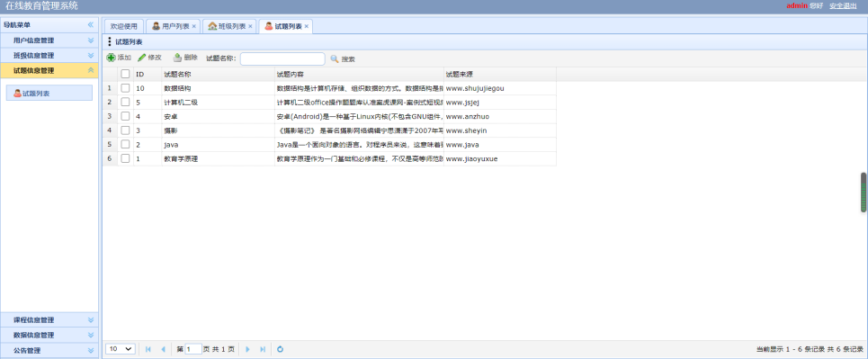Screen dimensions: 868x359
Task: Click the 安卓 name cell
Action: (218, 116)
